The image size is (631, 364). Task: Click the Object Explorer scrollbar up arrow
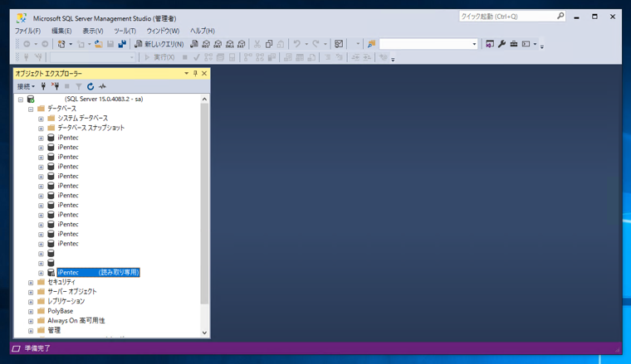click(204, 99)
